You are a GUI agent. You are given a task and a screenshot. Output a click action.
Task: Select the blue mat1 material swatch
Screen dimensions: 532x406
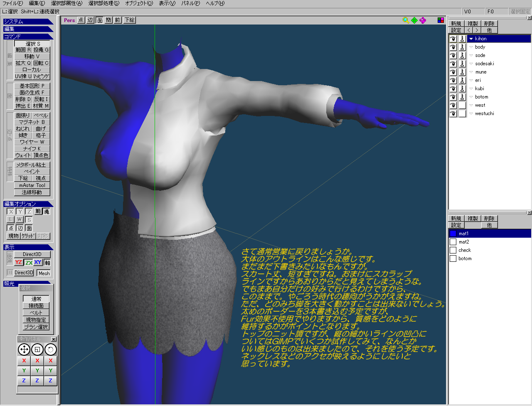(x=453, y=234)
